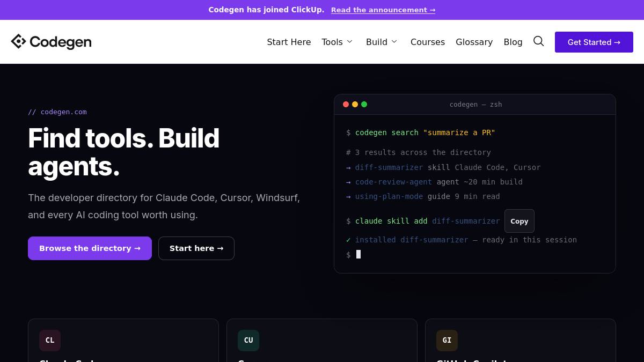This screenshot has width=644, height=362.
Task: Read the announcement link in banner
Action: 383,10
